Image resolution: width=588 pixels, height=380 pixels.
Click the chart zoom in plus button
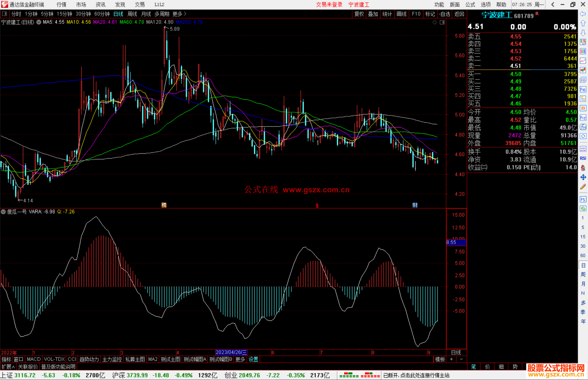[451, 359]
